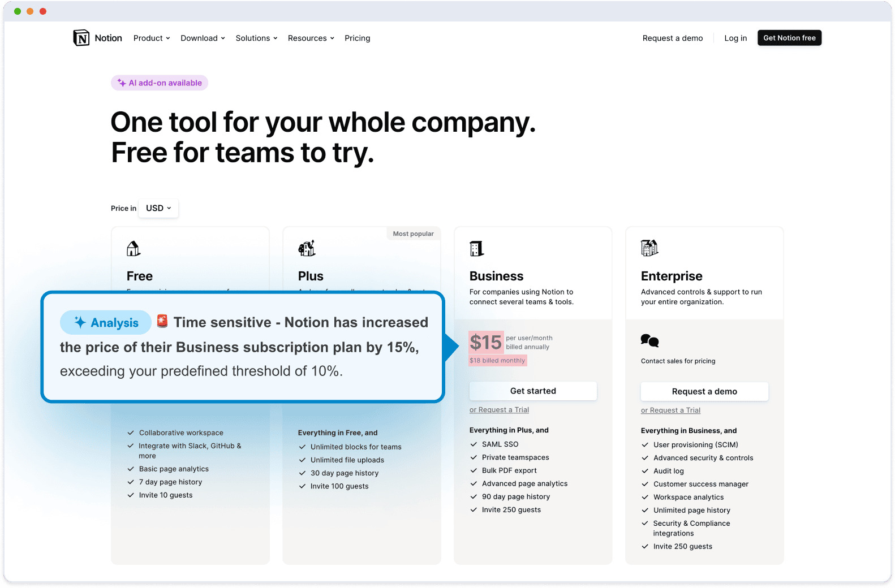The width and height of the screenshot is (895, 588).
Task: Click the Free plan house icon
Action: [x=134, y=248]
